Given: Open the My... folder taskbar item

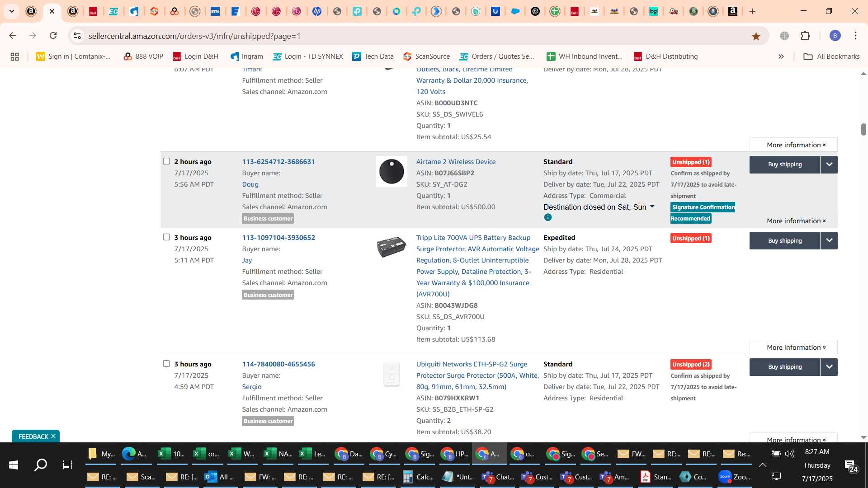Looking at the screenshot, I should pyautogui.click(x=101, y=454).
